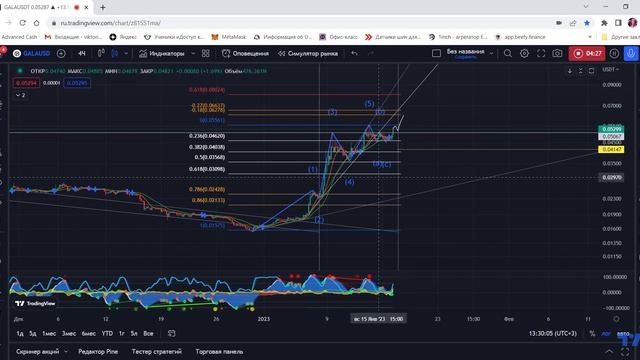Open time axis settings gear icon
Image resolution: width=640 pixels, height=360 pixels.
[616, 319]
